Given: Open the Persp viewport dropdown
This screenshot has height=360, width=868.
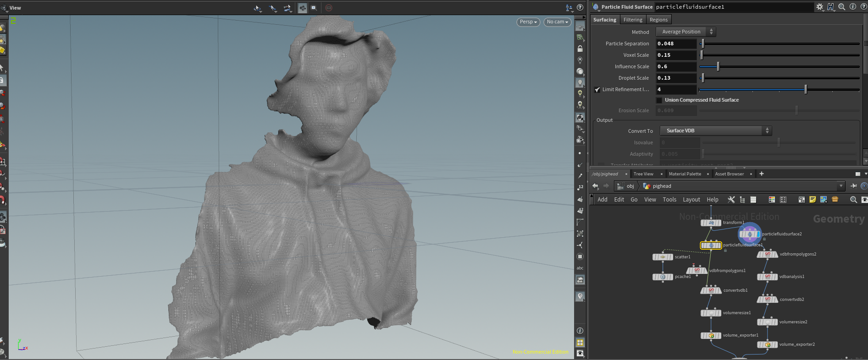Looking at the screenshot, I should pyautogui.click(x=528, y=22).
